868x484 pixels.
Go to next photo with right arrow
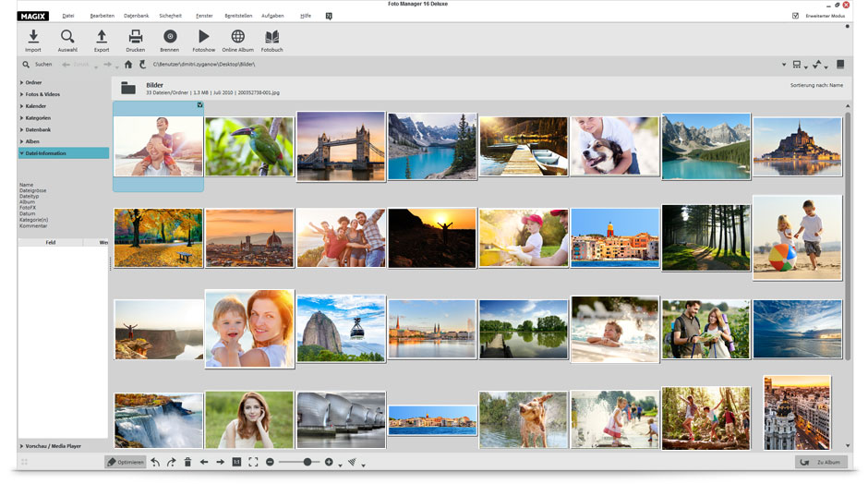tap(221, 462)
